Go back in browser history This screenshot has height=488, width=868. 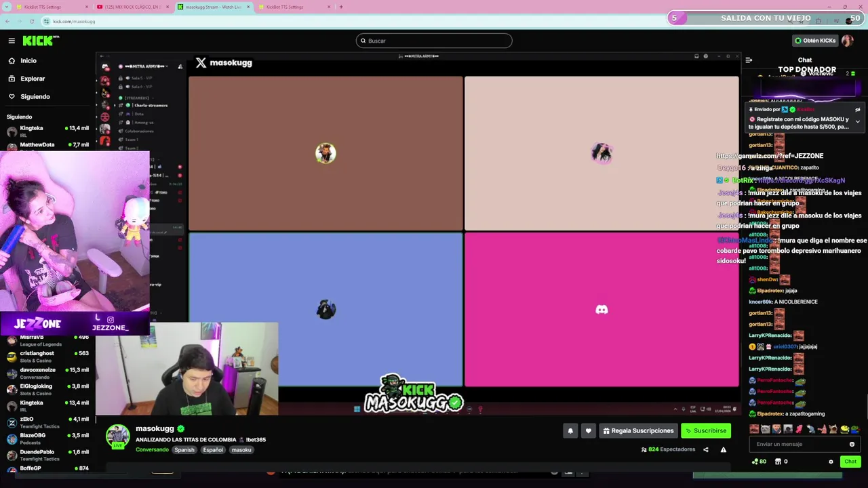click(x=7, y=21)
